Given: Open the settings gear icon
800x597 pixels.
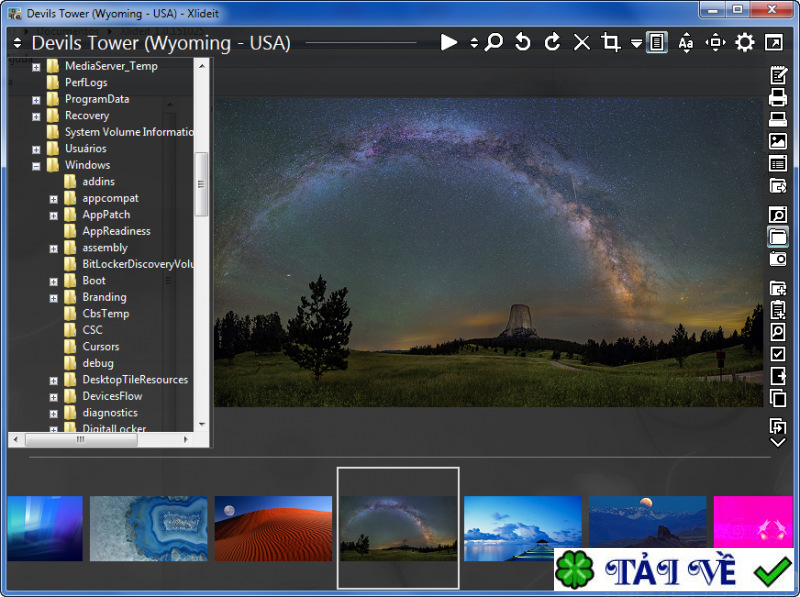Looking at the screenshot, I should (745, 42).
